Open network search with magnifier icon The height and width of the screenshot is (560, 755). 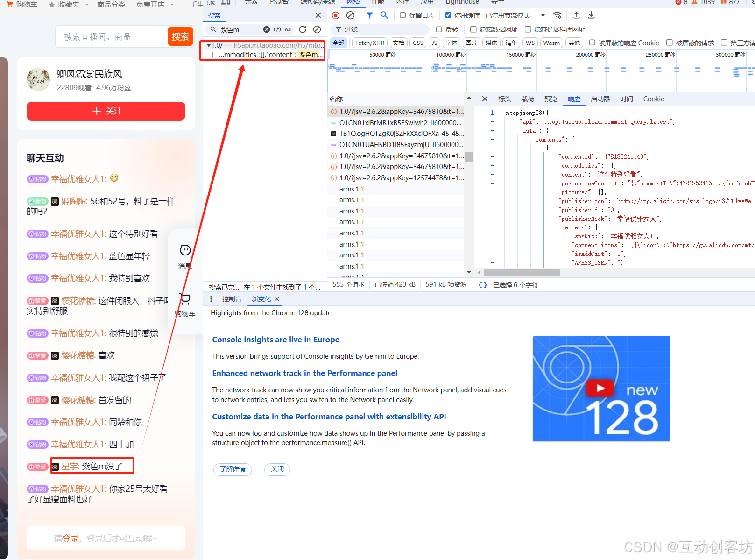(x=384, y=15)
